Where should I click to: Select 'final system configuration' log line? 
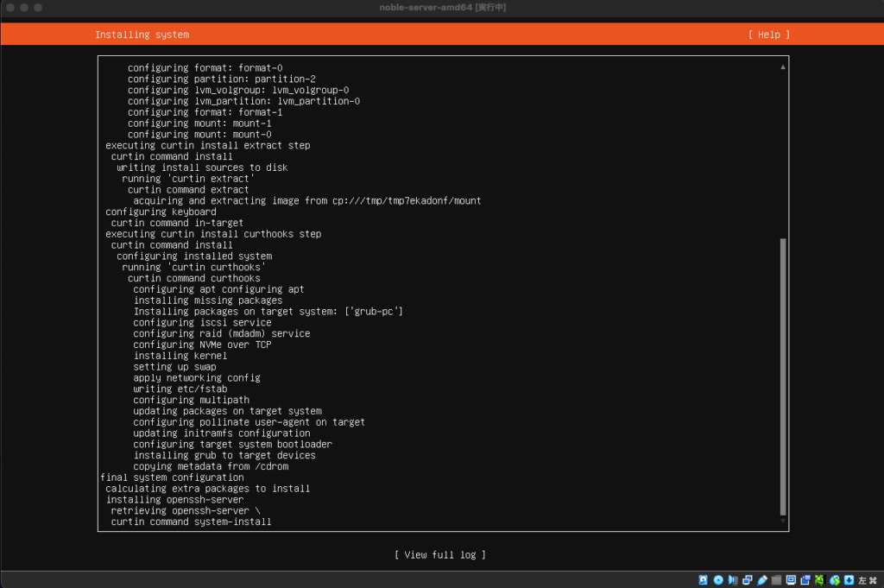(x=172, y=477)
